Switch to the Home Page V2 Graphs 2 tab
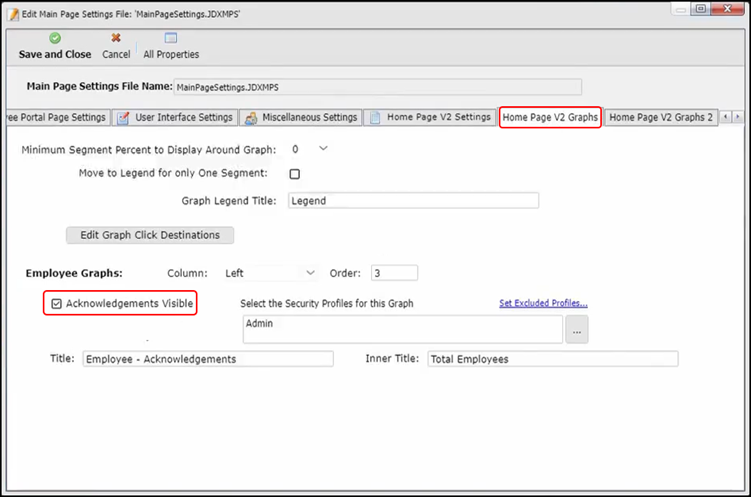The height and width of the screenshot is (497, 751). (660, 118)
